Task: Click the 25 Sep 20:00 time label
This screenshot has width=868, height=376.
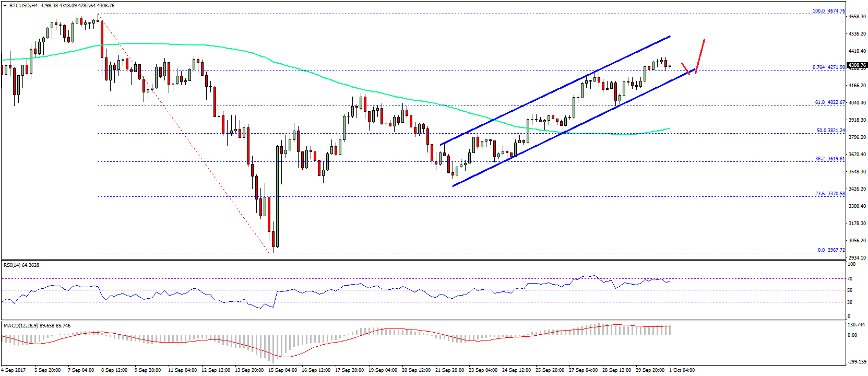Action: pos(550,370)
